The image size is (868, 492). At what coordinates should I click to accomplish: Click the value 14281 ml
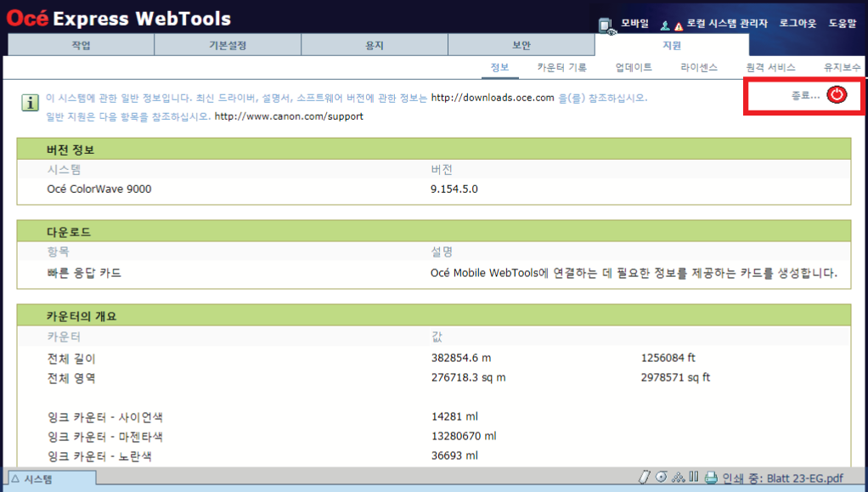pyautogui.click(x=454, y=416)
